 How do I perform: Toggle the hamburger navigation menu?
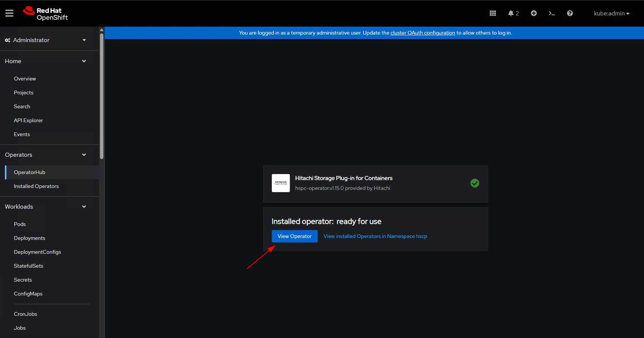tap(9, 13)
